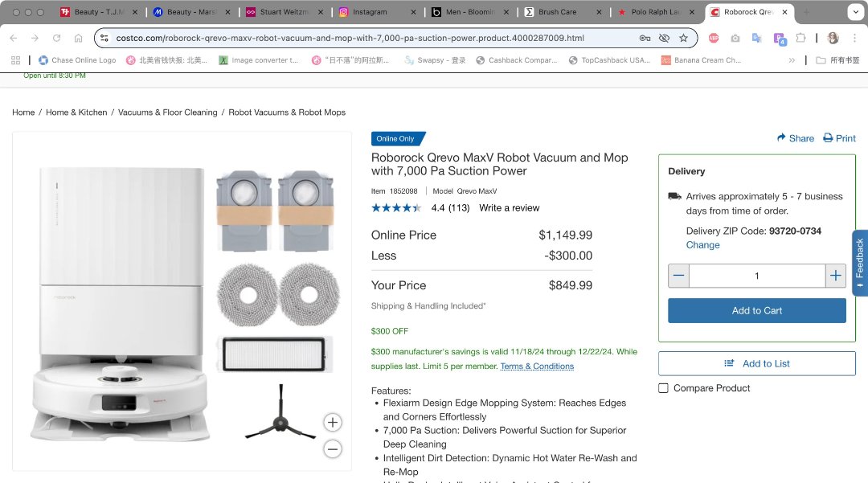Increase quantity with the plus button
Screen dimensions: 868x483
(x=836, y=276)
